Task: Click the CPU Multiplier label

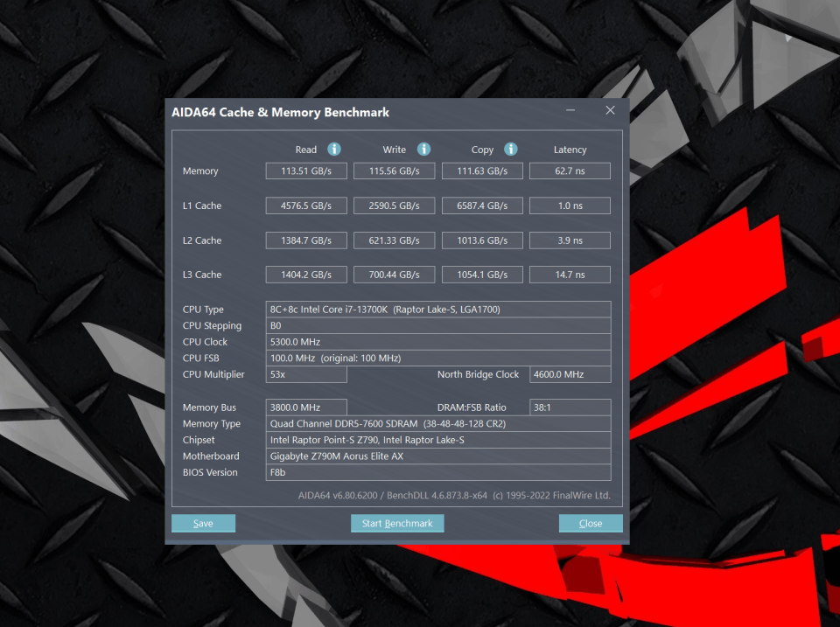Action: coord(213,374)
